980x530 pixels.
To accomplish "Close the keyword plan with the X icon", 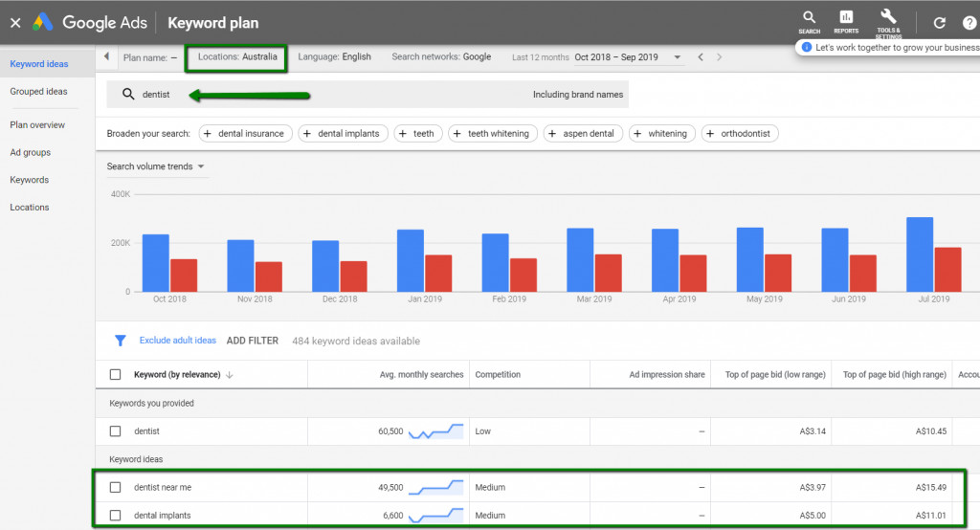I will (x=15, y=23).
